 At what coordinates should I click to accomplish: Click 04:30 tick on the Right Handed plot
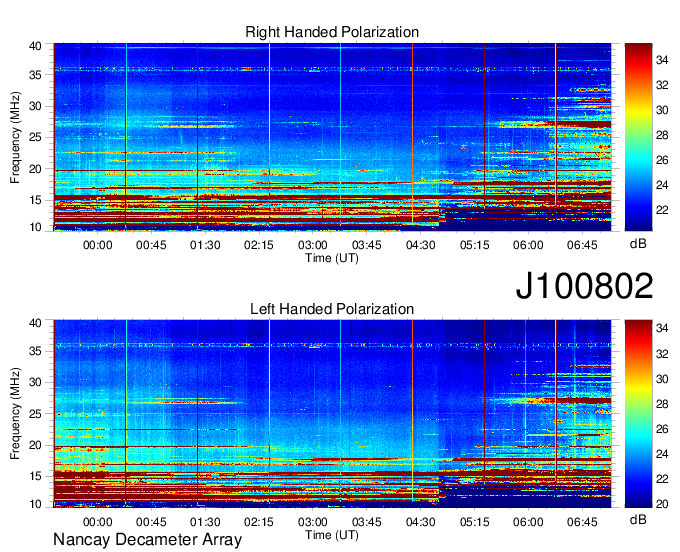(x=421, y=245)
